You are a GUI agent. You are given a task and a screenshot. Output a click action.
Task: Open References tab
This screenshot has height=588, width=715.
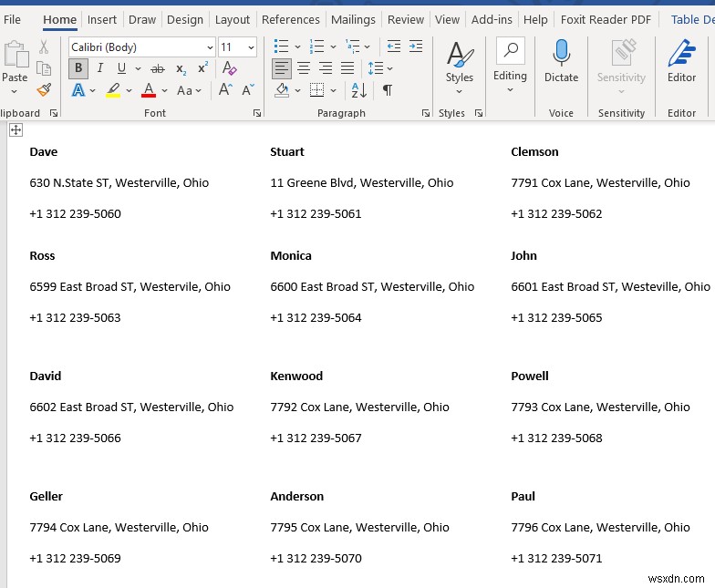click(290, 20)
